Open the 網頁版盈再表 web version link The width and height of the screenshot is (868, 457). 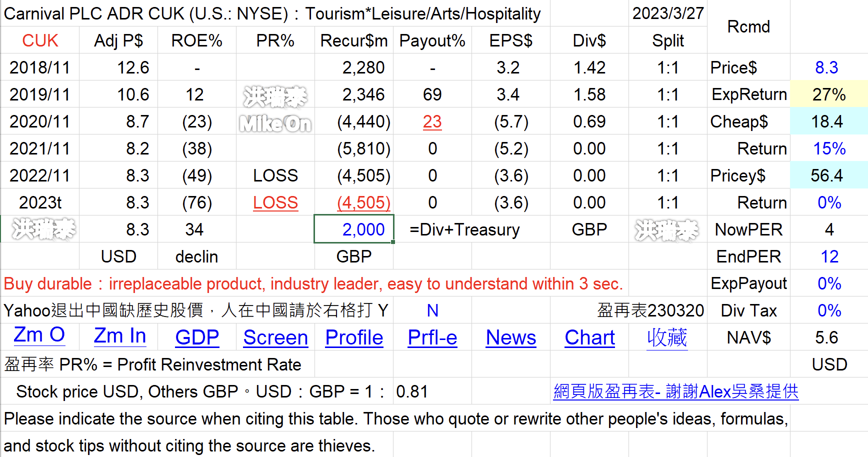[x=676, y=391]
